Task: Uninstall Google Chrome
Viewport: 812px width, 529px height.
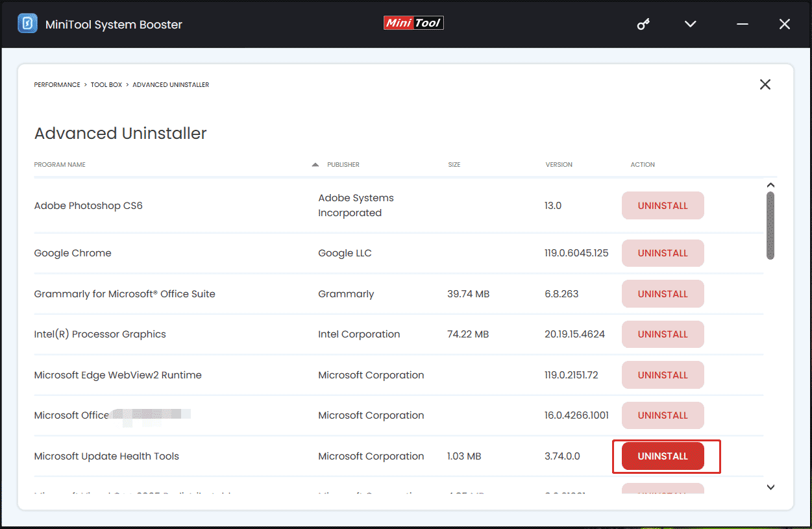Action: [x=663, y=253]
